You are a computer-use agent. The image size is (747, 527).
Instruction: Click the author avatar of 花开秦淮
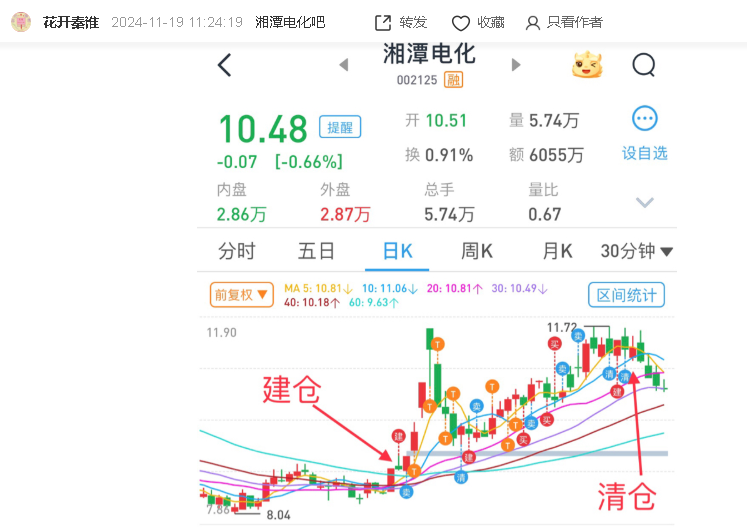pyautogui.click(x=21, y=22)
